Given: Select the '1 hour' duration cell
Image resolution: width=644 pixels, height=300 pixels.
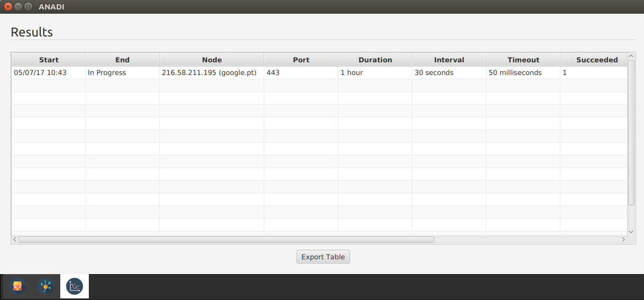Looking at the screenshot, I should point(375,73).
